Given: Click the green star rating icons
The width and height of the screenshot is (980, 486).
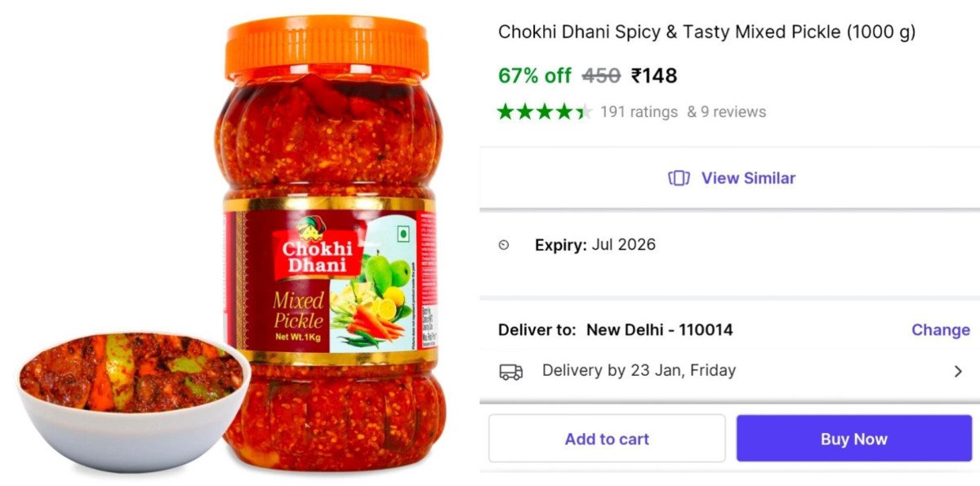Looking at the screenshot, I should pos(545,112).
